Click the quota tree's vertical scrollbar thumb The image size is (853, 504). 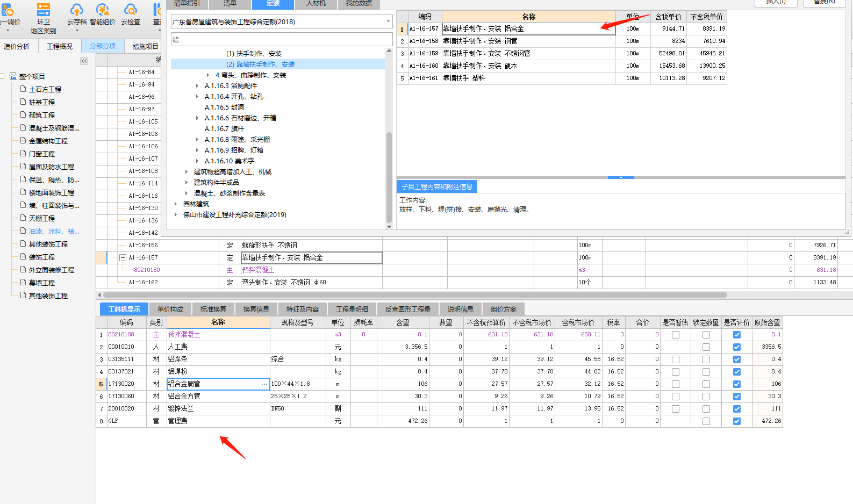click(x=389, y=177)
